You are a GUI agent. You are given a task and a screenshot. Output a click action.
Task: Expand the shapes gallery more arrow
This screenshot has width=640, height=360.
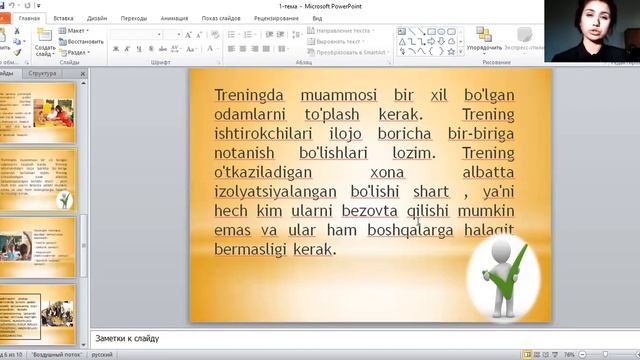[x=461, y=52]
